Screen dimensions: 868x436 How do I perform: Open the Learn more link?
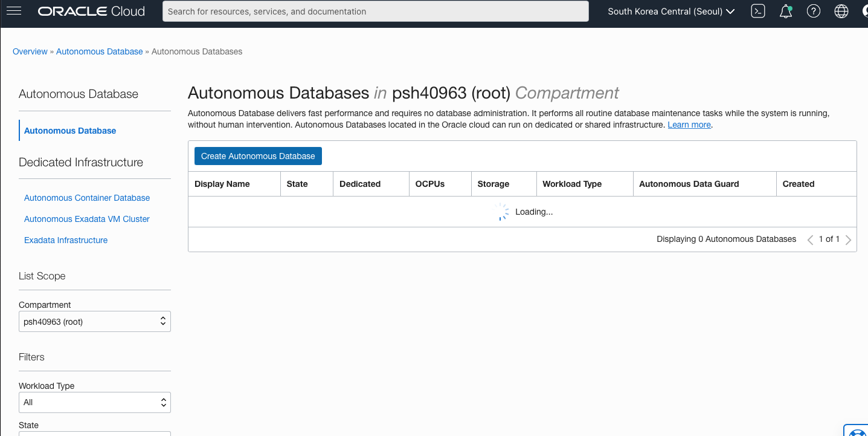pyautogui.click(x=689, y=125)
